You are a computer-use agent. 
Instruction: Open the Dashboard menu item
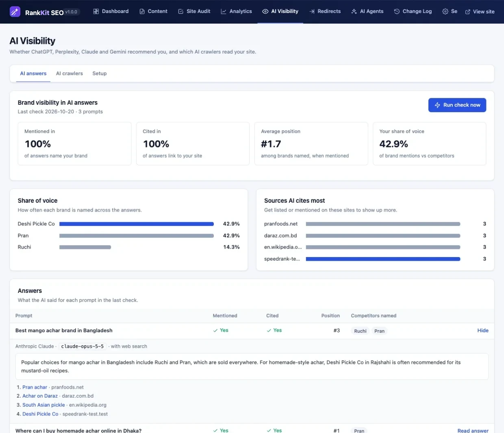point(111,11)
